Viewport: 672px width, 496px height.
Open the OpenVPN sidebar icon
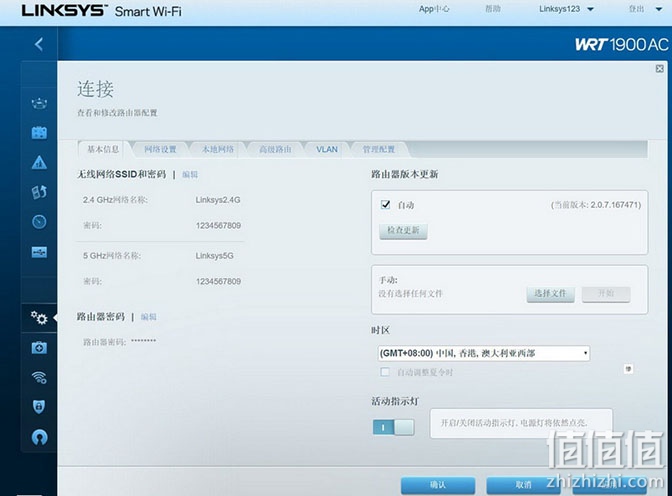pyautogui.click(x=39, y=437)
